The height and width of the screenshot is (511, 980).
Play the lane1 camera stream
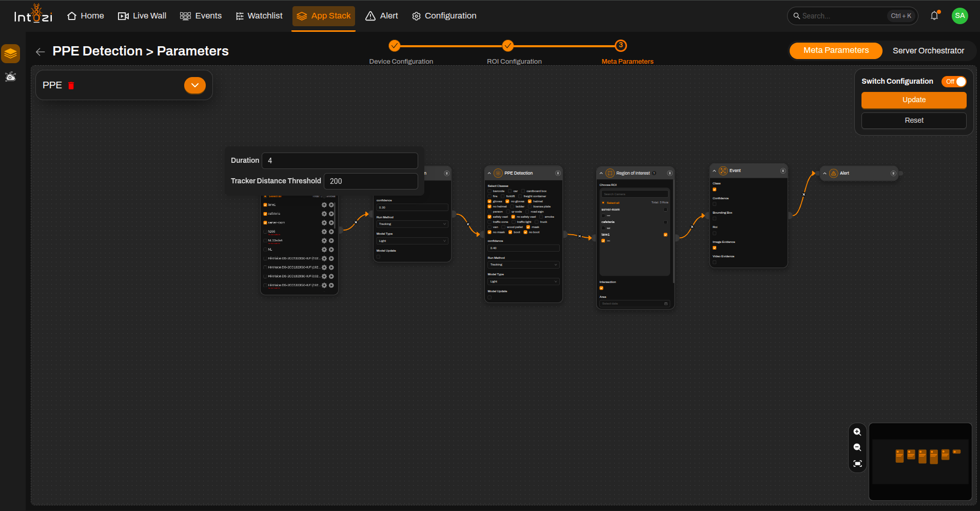(x=331, y=205)
